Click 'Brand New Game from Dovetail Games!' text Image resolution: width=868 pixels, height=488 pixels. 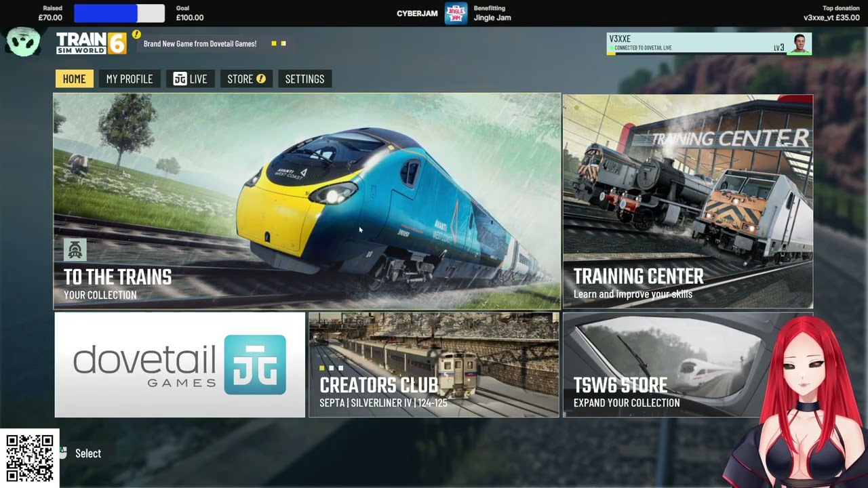click(200, 43)
